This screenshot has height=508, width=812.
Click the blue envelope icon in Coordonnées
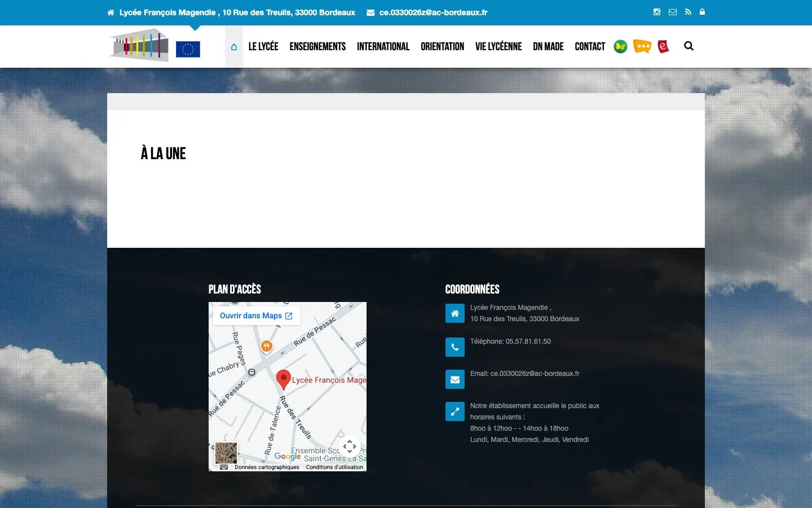pyautogui.click(x=455, y=379)
